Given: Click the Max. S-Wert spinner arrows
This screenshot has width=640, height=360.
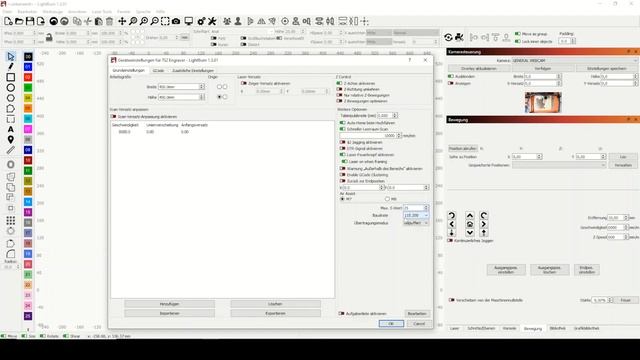Looking at the screenshot, I should [x=426, y=208].
